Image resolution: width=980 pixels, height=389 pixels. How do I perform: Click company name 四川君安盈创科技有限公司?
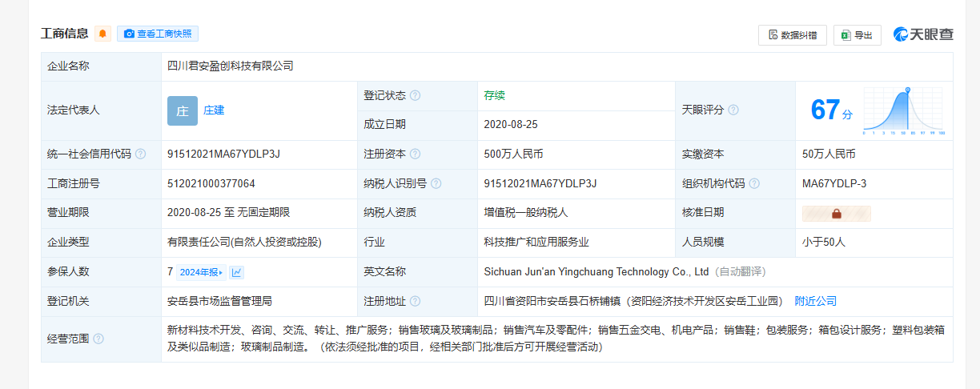click(x=230, y=66)
